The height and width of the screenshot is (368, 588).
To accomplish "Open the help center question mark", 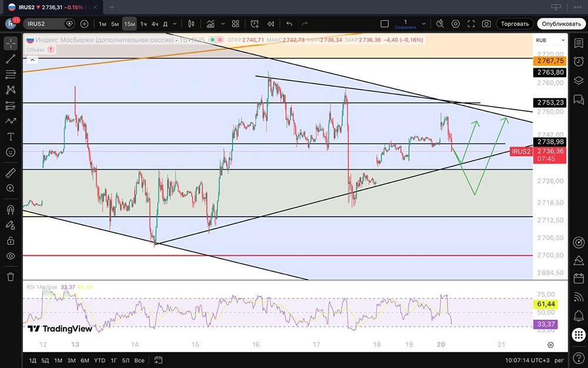I will (579, 358).
